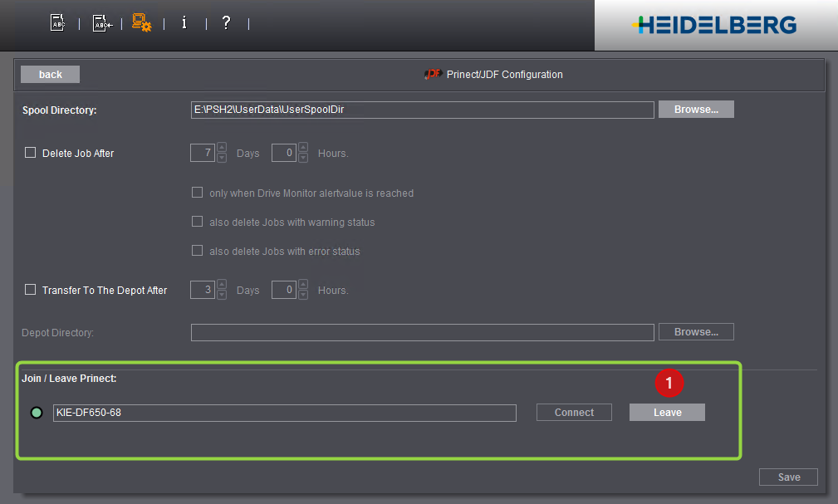Click the back button
Image resolution: width=838 pixels, height=504 pixels.
click(x=50, y=75)
